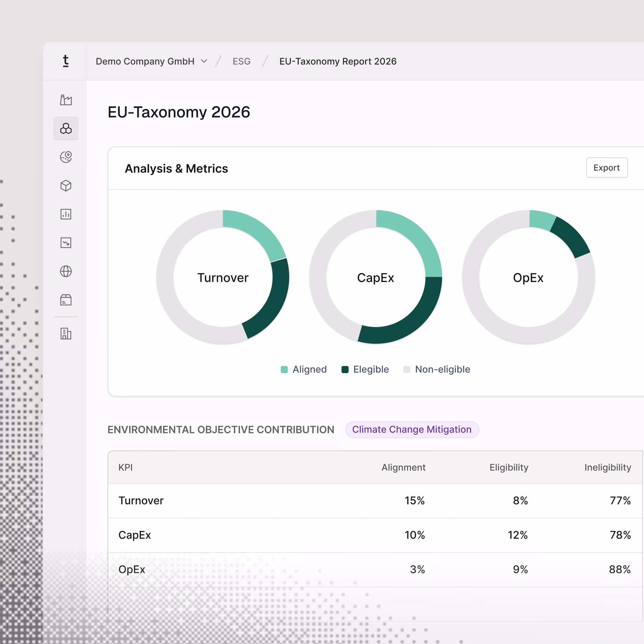This screenshot has width=644, height=644.
Task: Open the cube sidebar icon
Action: coord(66,186)
